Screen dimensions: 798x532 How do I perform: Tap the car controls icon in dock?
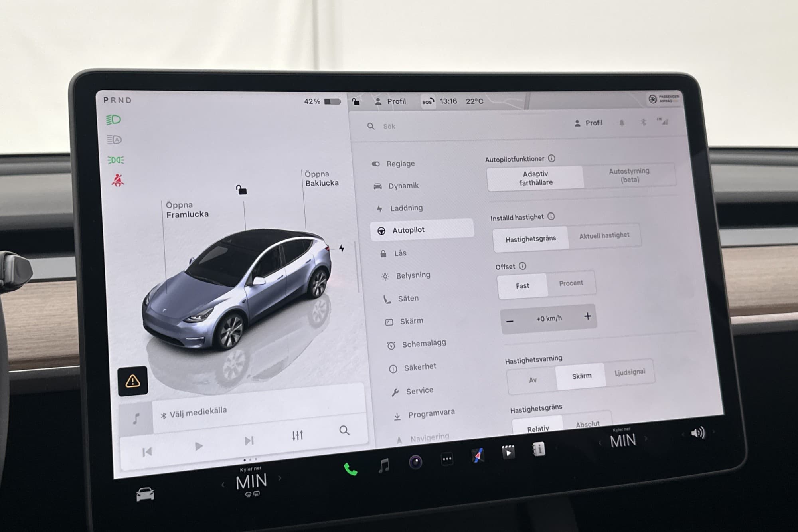coord(145,494)
